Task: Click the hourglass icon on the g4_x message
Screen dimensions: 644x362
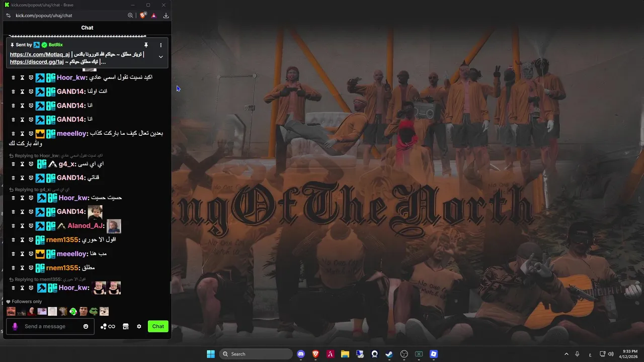Action: coord(22,164)
